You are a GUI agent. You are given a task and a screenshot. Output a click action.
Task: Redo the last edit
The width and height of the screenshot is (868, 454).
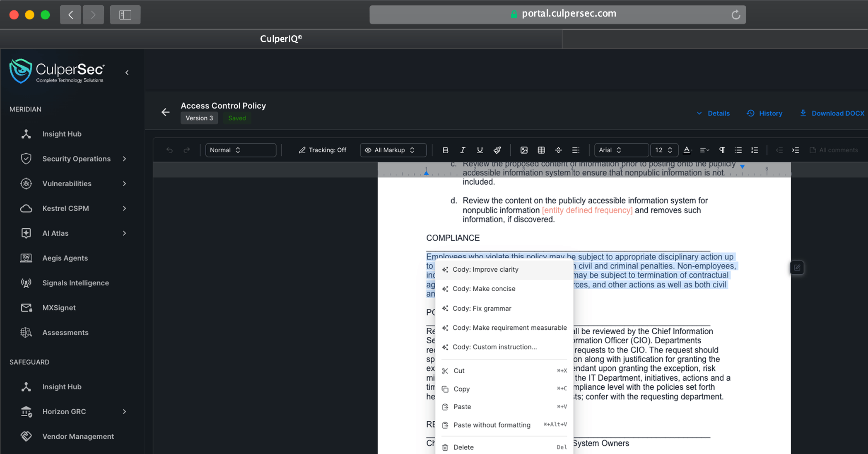[x=187, y=150]
